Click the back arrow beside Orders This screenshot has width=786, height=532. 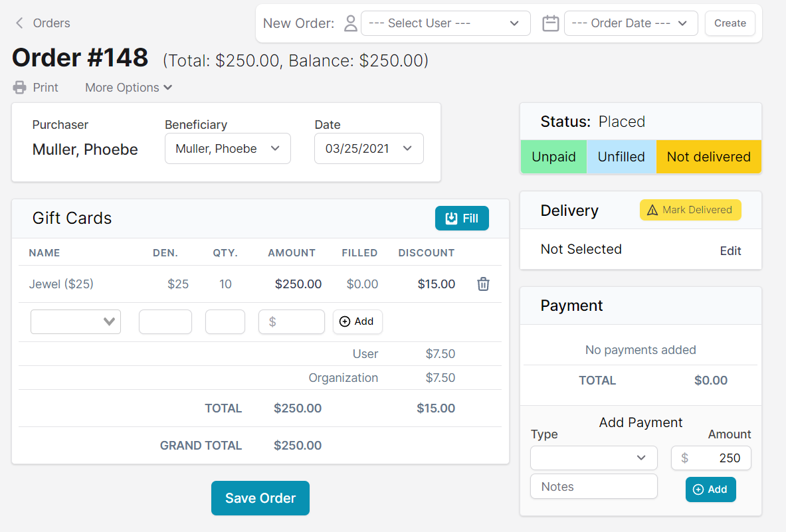pyautogui.click(x=19, y=23)
